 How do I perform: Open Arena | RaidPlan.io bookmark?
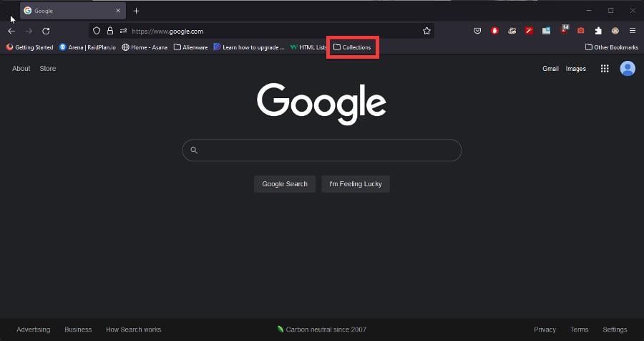(87, 47)
